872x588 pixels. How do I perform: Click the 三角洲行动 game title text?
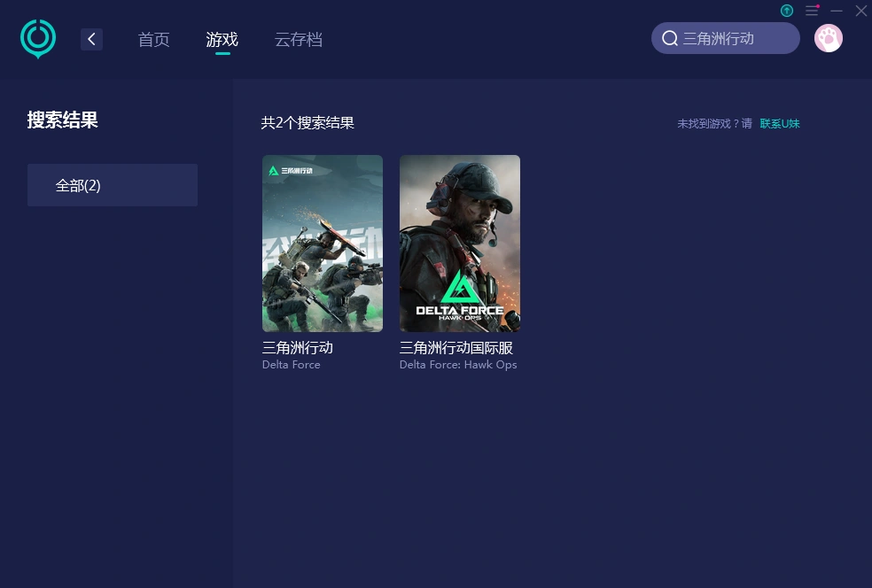298,348
